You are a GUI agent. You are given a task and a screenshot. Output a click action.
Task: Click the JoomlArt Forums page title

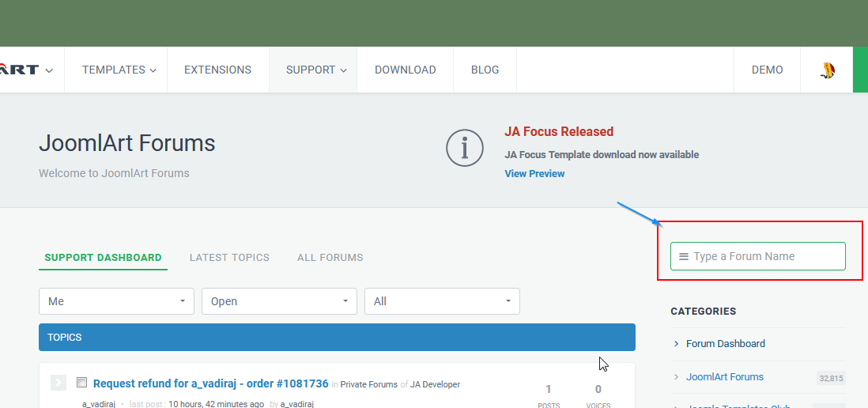[126, 143]
